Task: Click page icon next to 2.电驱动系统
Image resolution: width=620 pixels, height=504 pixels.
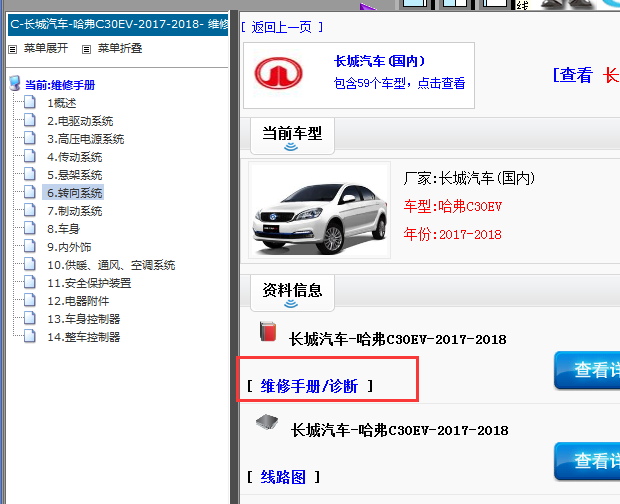Action: pyautogui.click(x=30, y=120)
